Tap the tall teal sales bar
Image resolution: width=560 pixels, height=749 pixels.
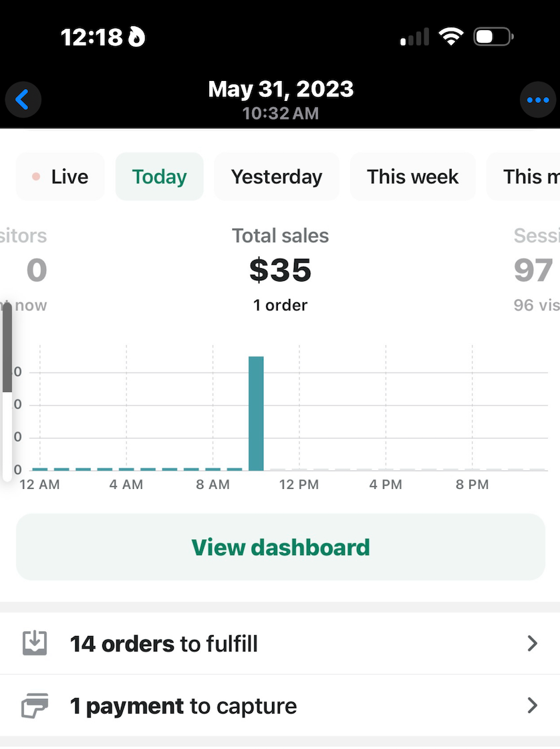[x=256, y=413]
